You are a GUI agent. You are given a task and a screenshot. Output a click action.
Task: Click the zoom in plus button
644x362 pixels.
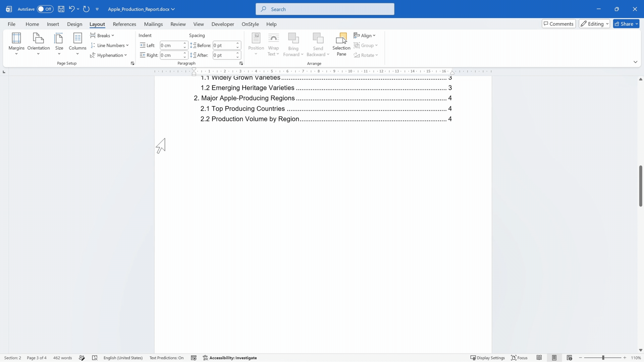tap(625, 358)
